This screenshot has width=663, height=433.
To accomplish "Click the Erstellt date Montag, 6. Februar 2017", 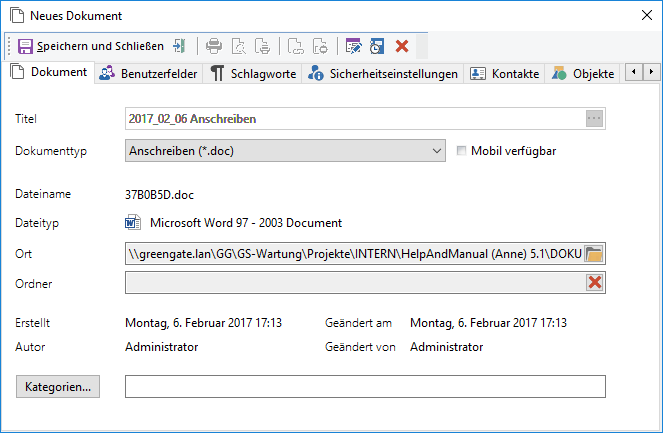I will click(x=203, y=323).
